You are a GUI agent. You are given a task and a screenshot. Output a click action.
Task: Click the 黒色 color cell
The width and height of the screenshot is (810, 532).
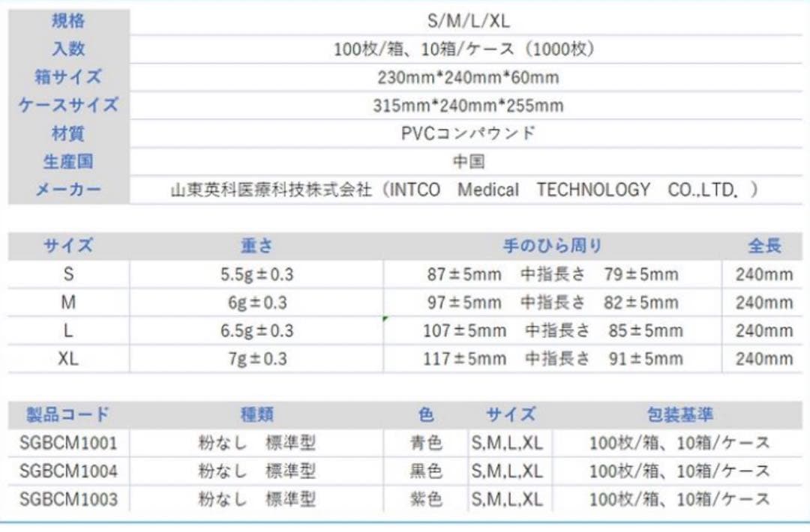coord(426,471)
